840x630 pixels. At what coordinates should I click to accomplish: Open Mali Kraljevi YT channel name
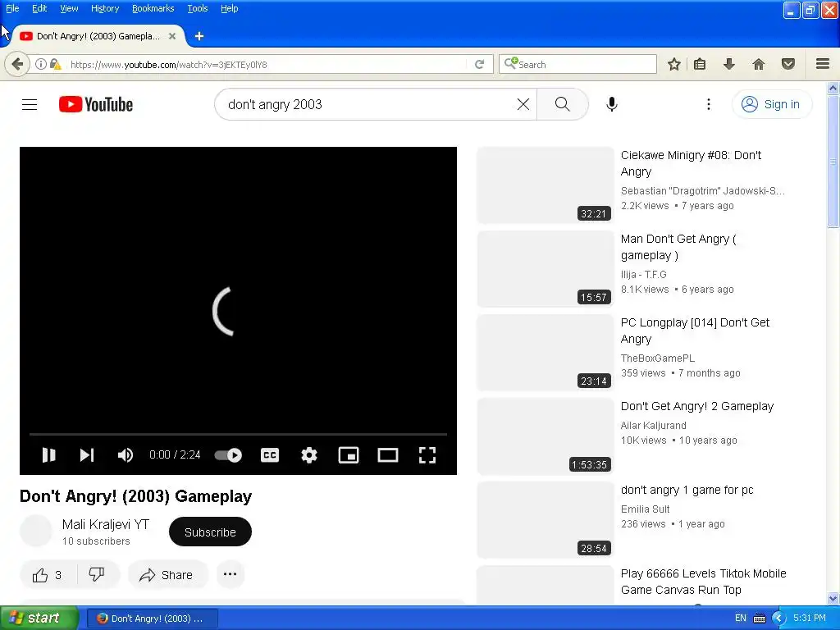[x=106, y=524]
